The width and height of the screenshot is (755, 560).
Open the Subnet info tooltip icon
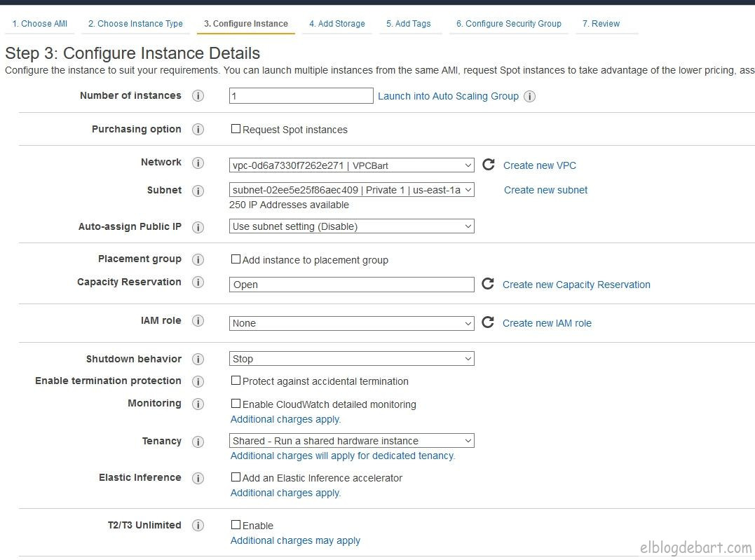click(x=198, y=191)
